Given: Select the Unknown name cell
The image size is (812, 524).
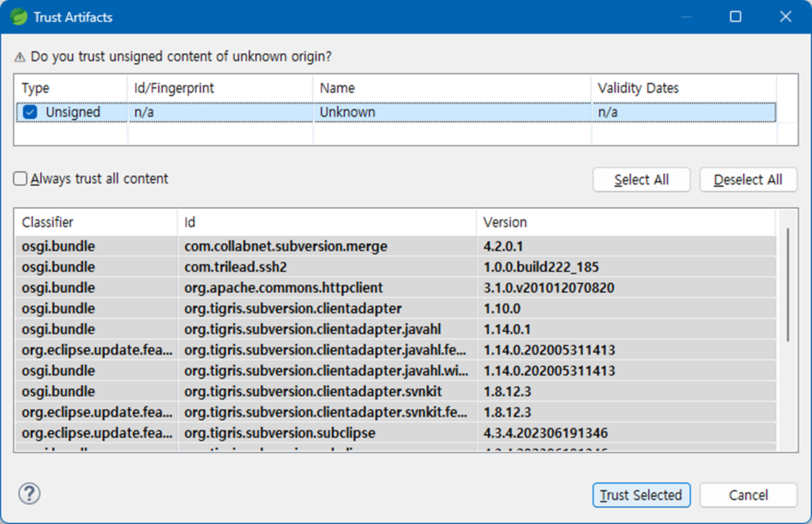Looking at the screenshot, I should (451, 112).
